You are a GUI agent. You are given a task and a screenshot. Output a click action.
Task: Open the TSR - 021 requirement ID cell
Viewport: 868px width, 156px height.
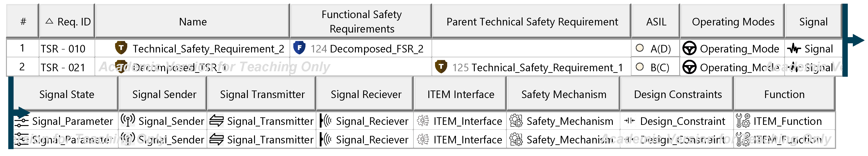pos(63,68)
